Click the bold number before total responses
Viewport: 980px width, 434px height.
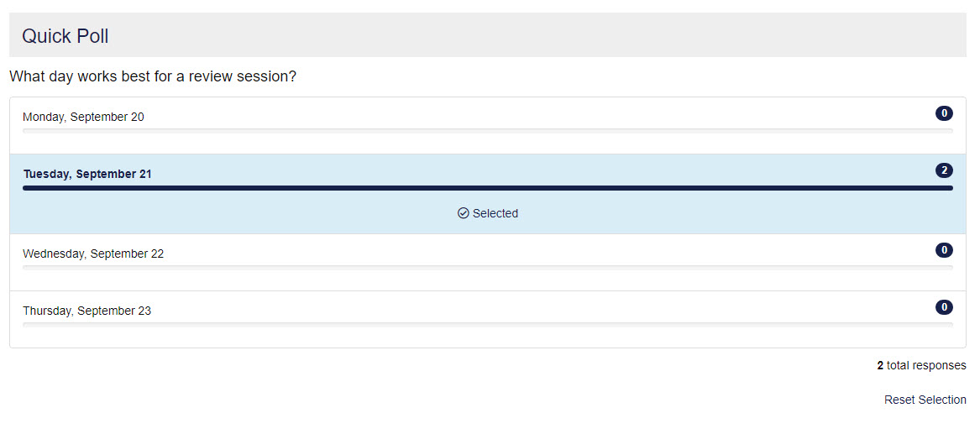pyautogui.click(x=880, y=365)
